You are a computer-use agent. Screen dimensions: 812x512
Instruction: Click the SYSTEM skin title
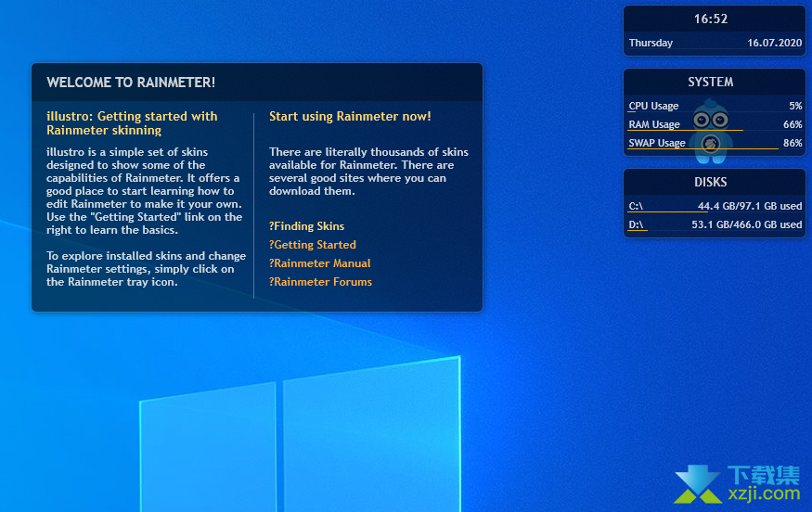(x=711, y=82)
